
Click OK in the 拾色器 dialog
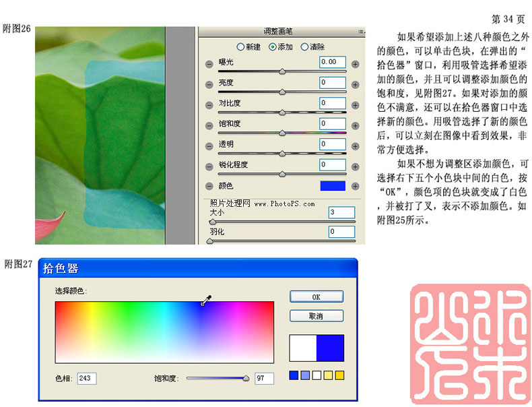coord(317,296)
